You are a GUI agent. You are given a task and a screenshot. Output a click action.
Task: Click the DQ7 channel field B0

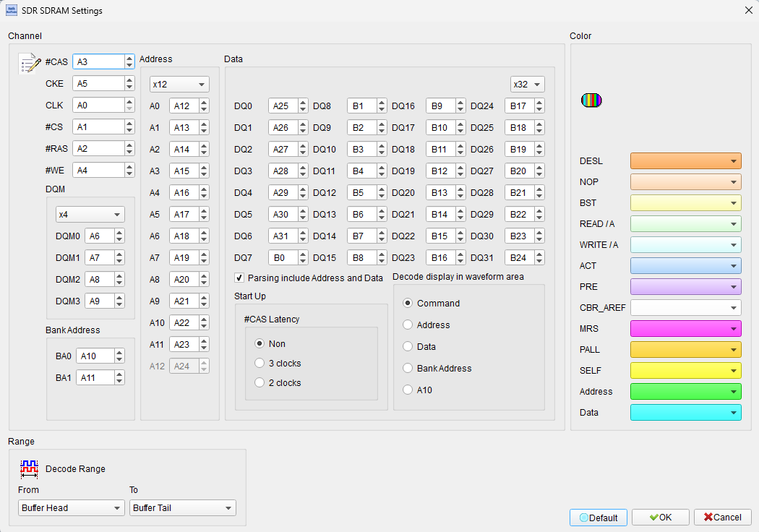point(283,257)
